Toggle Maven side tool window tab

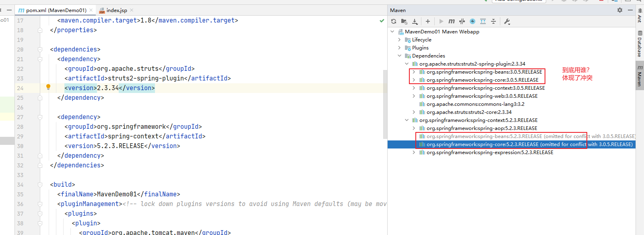pos(640,76)
